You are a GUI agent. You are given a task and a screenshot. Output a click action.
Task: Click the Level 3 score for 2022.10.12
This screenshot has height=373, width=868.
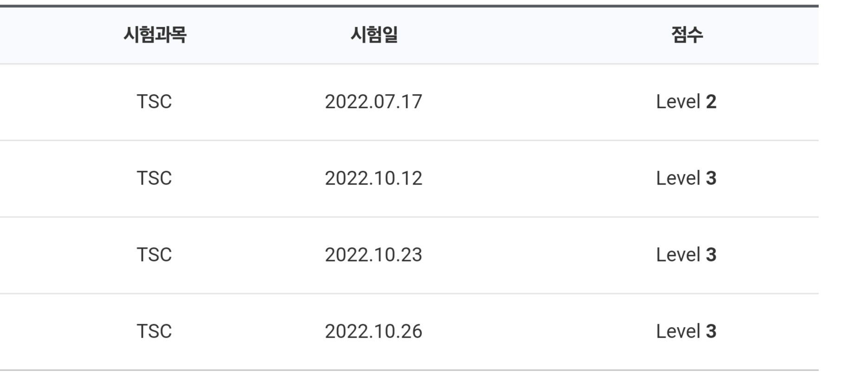click(686, 178)
